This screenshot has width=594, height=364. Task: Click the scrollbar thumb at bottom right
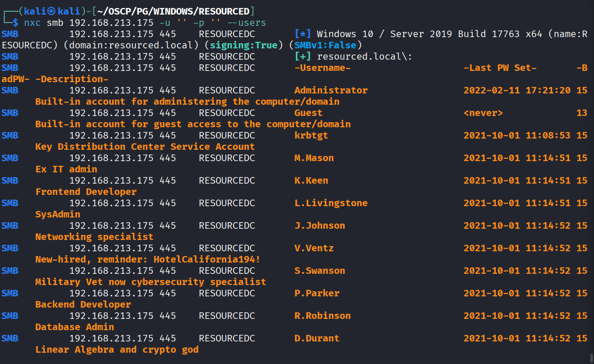coord(591,358)
